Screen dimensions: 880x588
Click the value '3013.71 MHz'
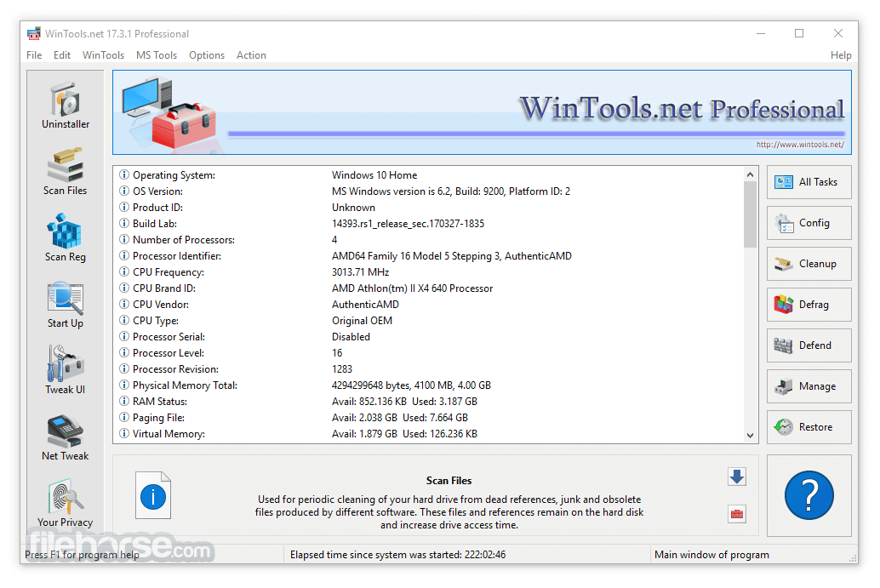(360, 272)
